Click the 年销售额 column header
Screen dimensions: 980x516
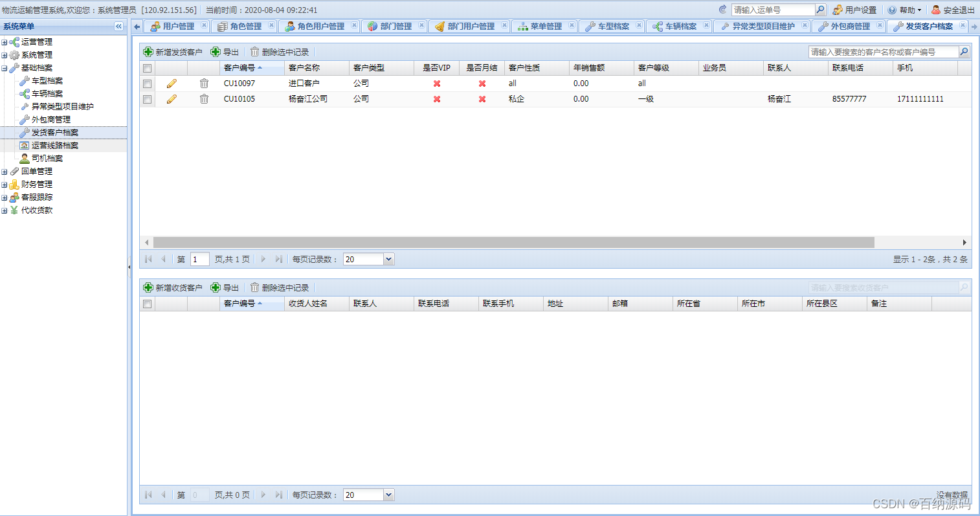tap(601, 68)
